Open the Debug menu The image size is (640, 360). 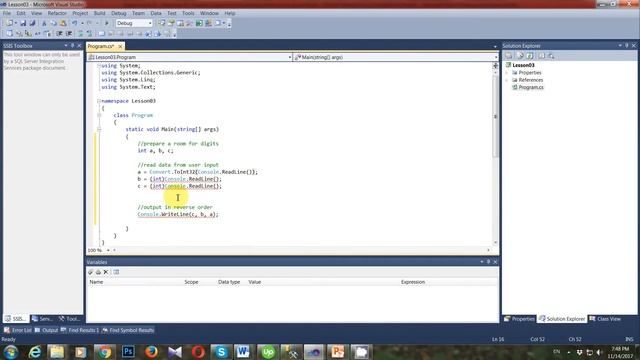(118, 13)
